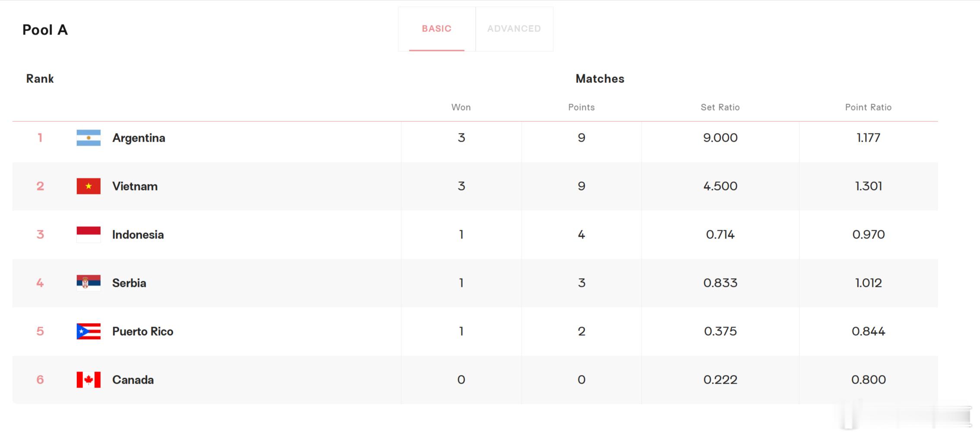This screenshot has height=439, width=980.
Task: Select Canada's matches won value 0
Action: (461, 380)
